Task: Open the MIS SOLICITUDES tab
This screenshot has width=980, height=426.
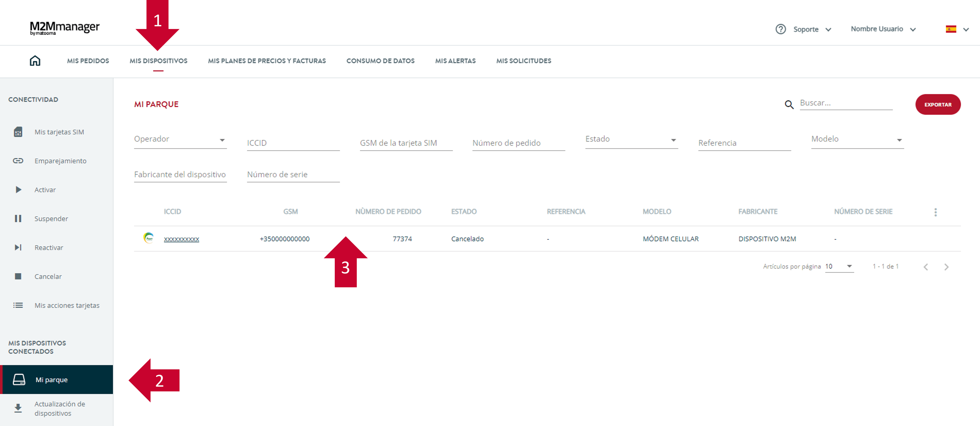Action: click(x=523, y=61)
